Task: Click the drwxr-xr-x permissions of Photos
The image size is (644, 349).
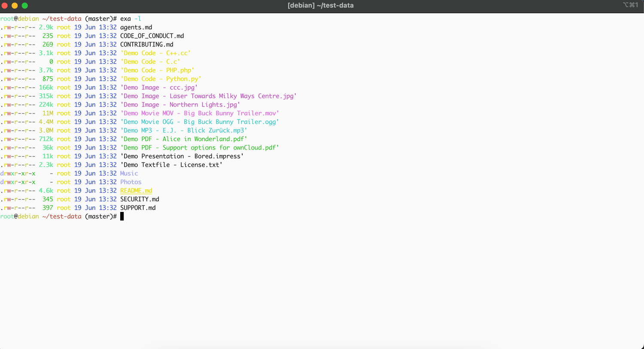Action: point(18,182)
